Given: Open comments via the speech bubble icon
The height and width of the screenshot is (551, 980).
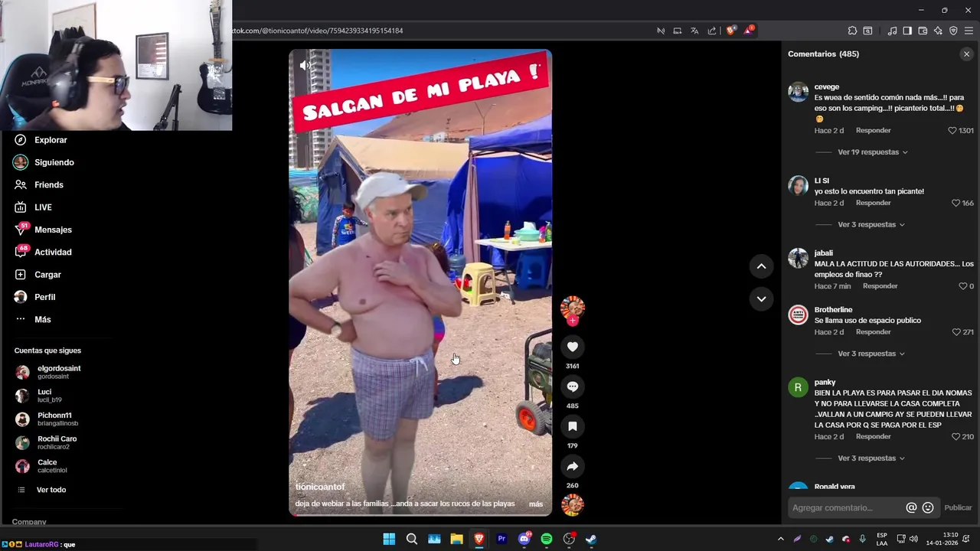Looking at the screenshot, I should tap(572, 386).
